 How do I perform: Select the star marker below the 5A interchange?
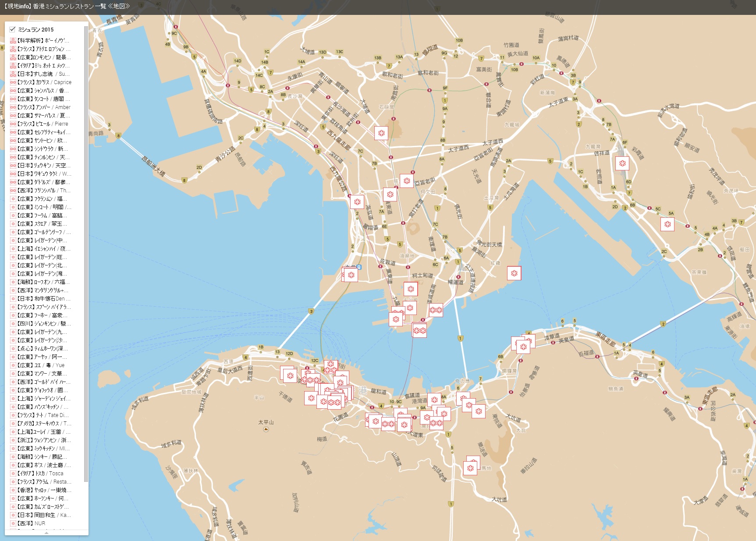click(x=667, y=224)
